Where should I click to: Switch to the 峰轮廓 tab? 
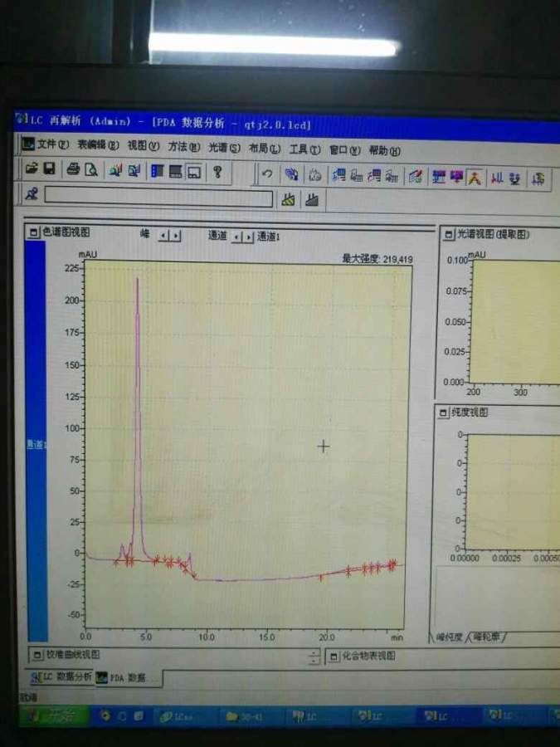pyautogui.click(x=486, y=637)
